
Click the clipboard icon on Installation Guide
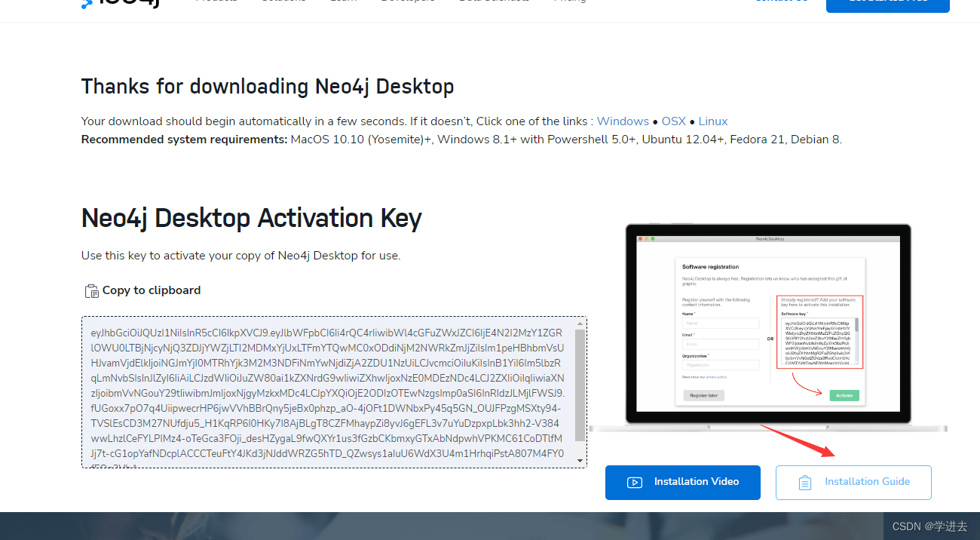pos(805,482)
